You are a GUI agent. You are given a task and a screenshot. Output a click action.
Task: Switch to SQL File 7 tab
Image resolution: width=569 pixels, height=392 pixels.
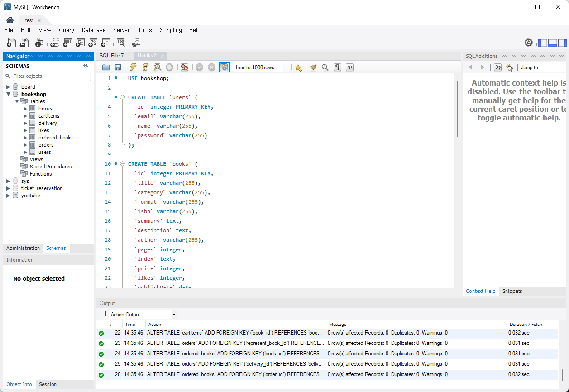coord(111,56)
